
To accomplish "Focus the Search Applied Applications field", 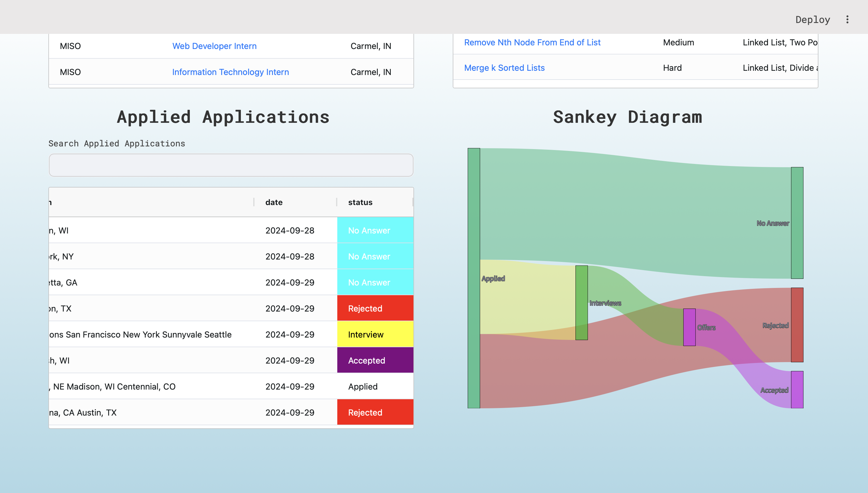I will tap(231, 165).
